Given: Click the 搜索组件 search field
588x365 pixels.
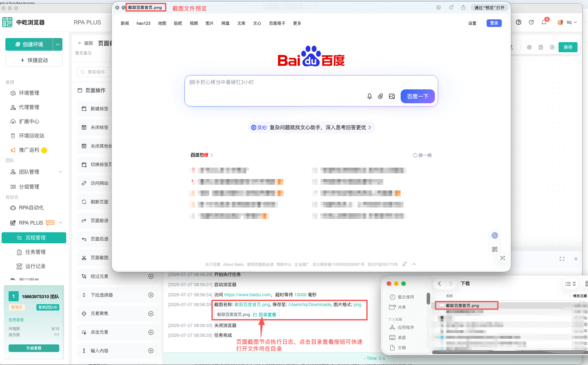Looking at the screenshot, I should [94, 72].
